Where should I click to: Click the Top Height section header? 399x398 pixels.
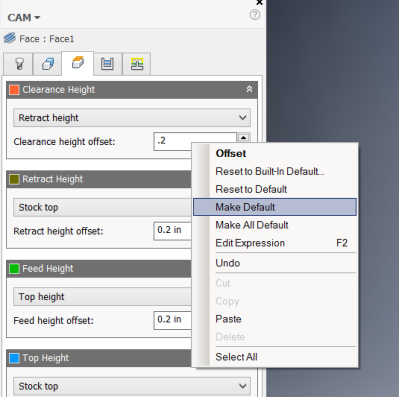click(99, 358)
